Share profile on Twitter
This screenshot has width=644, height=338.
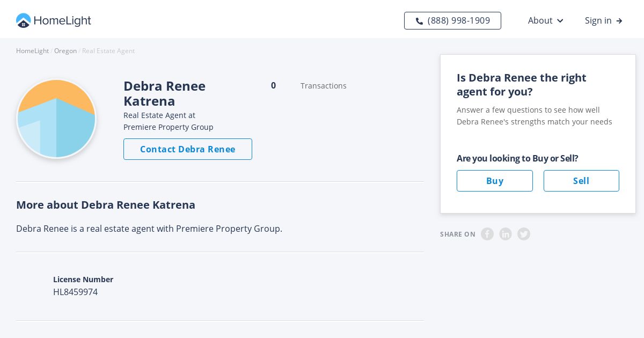(524, 234)
